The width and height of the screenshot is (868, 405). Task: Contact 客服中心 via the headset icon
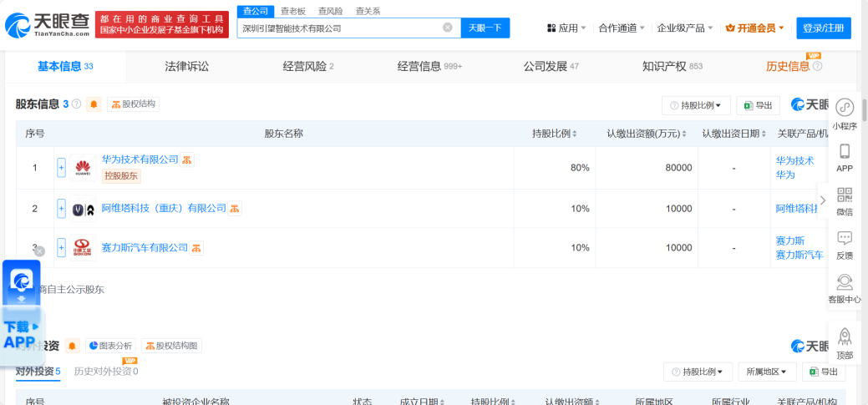(844, 282)
